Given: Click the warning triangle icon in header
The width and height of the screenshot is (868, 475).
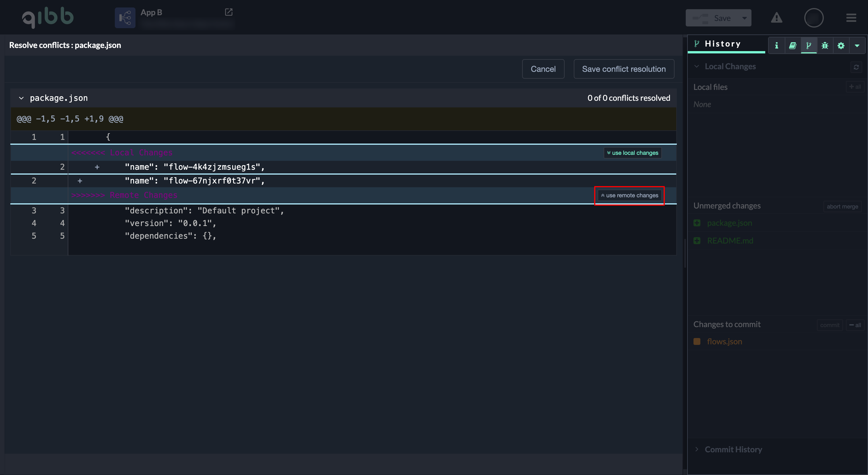Looking at the screenshot, I should 776,18.
